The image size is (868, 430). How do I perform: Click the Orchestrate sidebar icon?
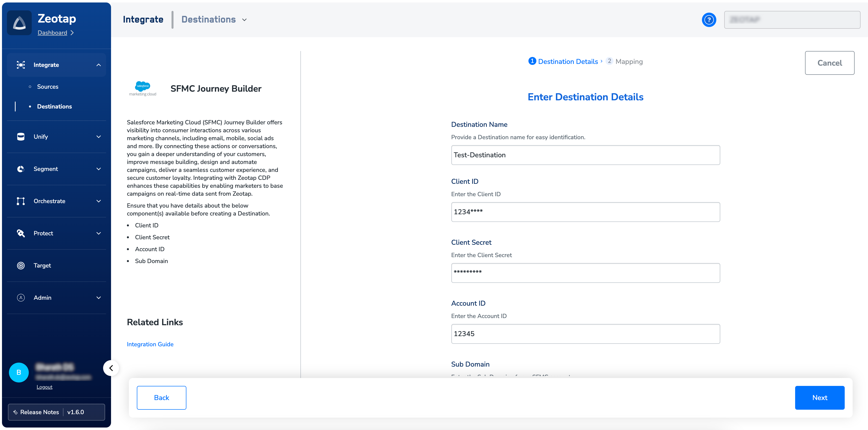21,201
